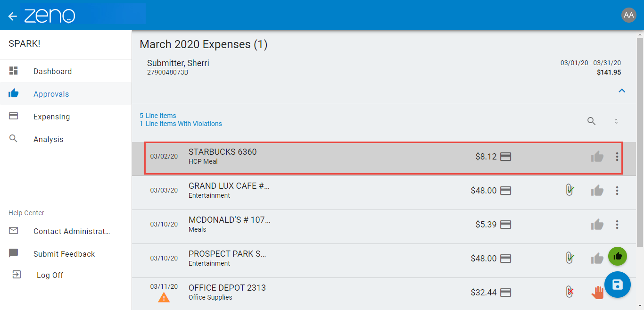Toggle approval thumbs-up on STARBUCKS 6360 expense
Viewport: 644px width, 310px height.
pos(597,156)
